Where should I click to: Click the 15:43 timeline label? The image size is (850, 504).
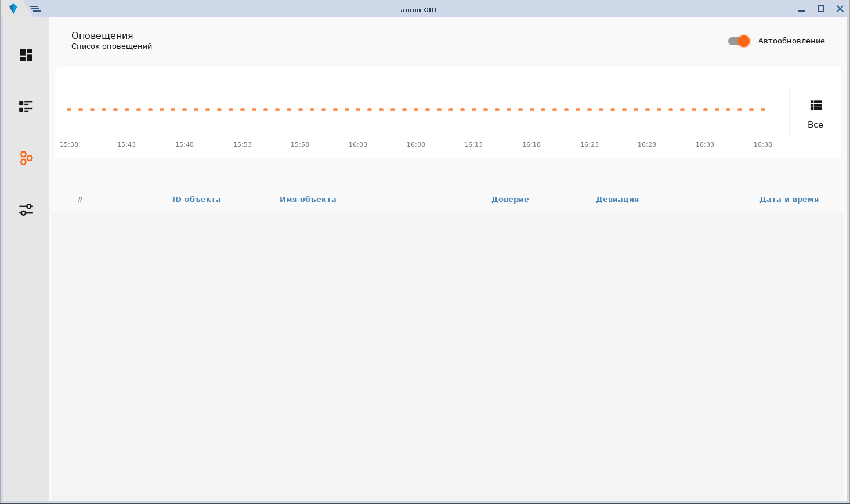[126, 144]
